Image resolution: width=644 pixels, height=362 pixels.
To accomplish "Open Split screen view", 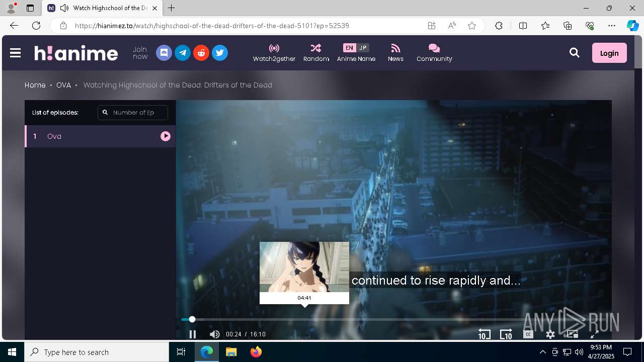I will click(x=523, y=26).
